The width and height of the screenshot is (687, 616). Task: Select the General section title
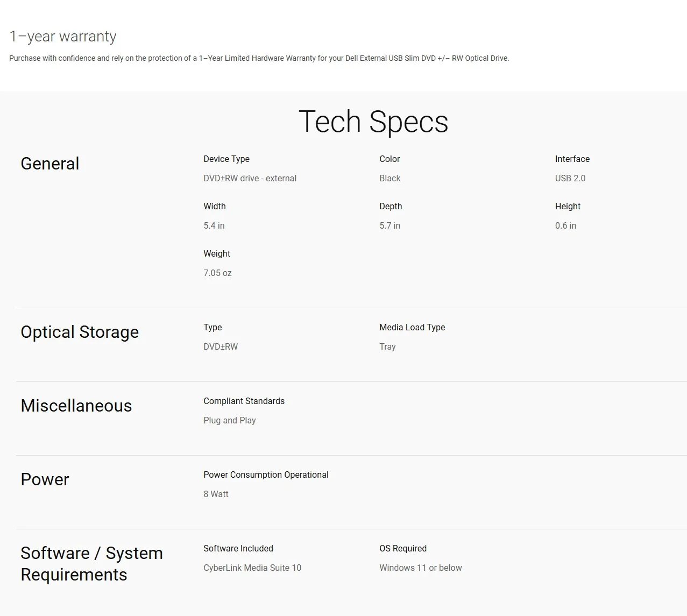click(50, 164)
